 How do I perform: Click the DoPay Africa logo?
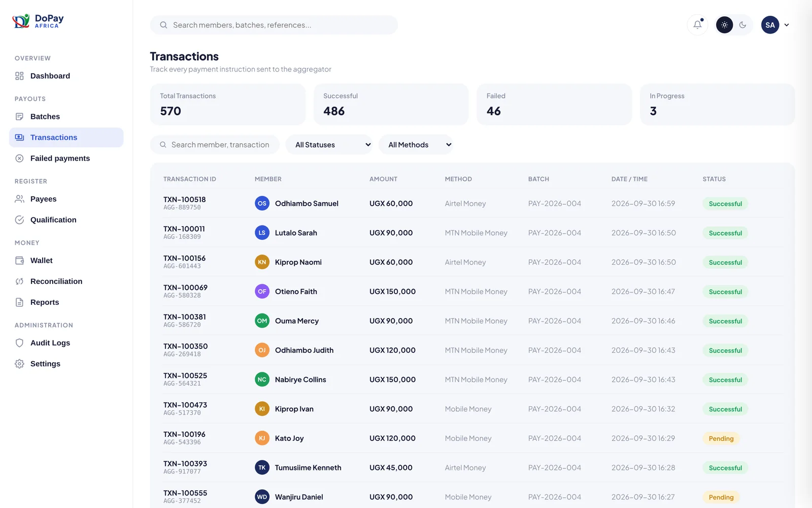coord(38,21)
